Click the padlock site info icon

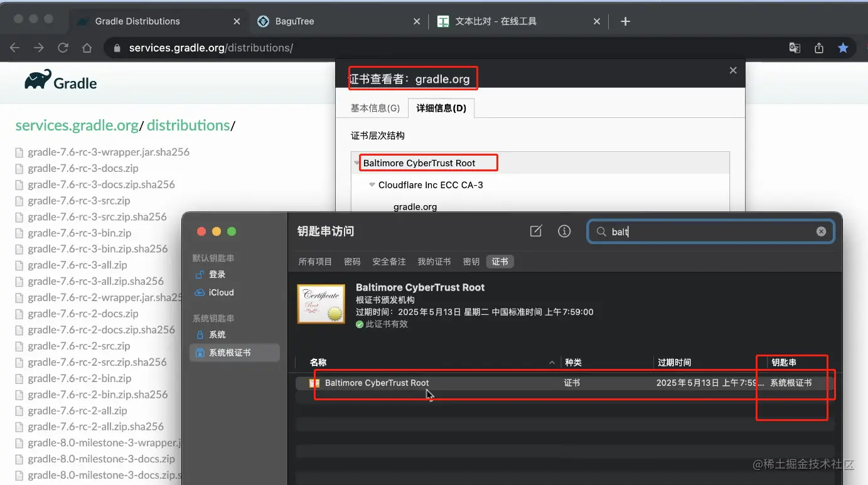(116, 48)
